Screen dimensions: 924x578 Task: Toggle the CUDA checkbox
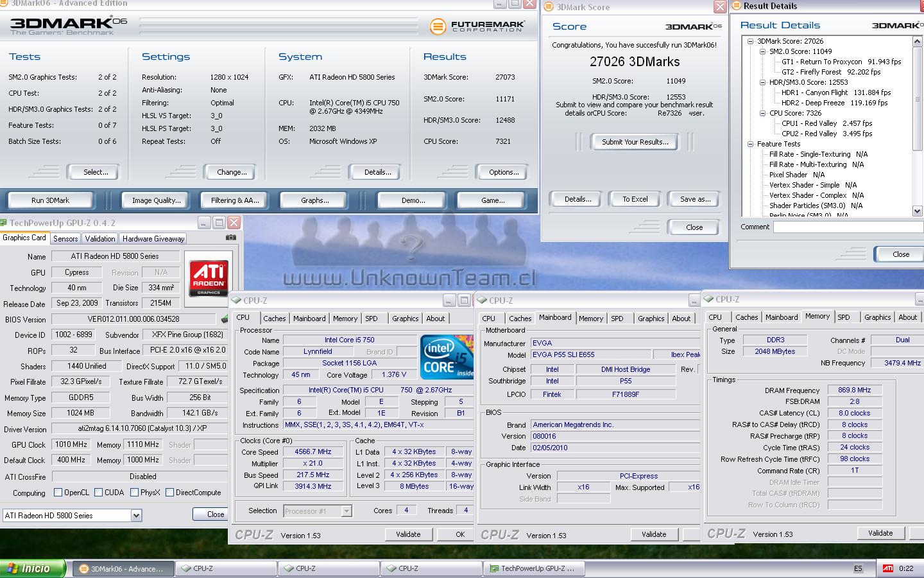(99, 493)
